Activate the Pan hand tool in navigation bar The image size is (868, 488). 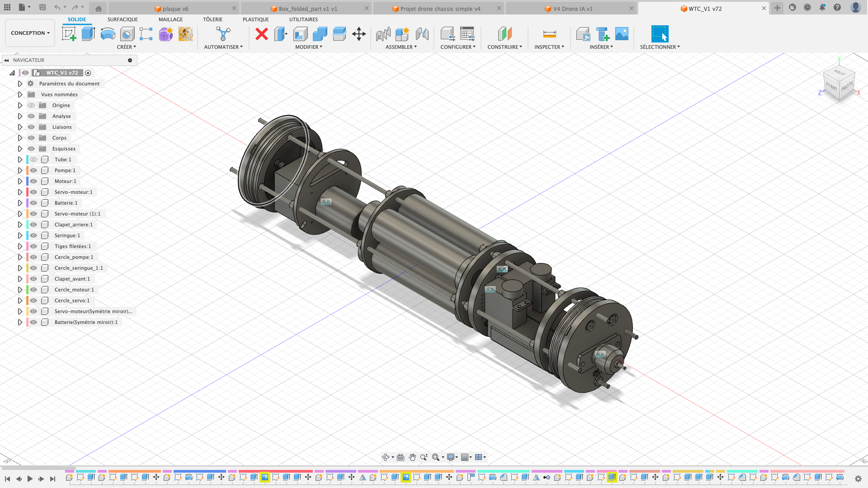pyautogui.click(x=412, y=457)
